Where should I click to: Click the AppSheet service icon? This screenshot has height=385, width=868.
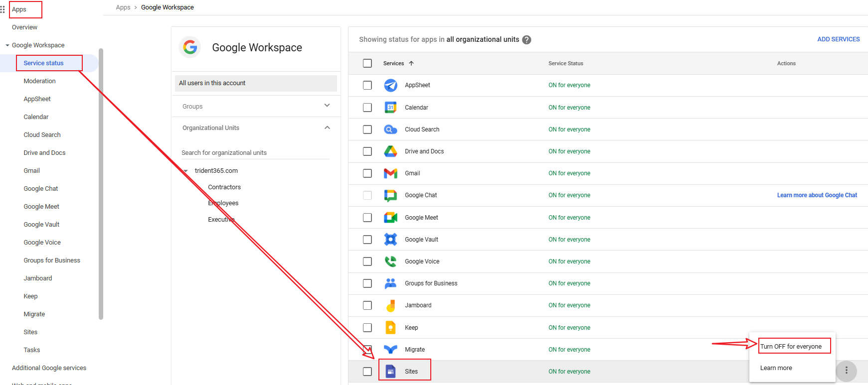pyautogui.click(x=390, y=85)
